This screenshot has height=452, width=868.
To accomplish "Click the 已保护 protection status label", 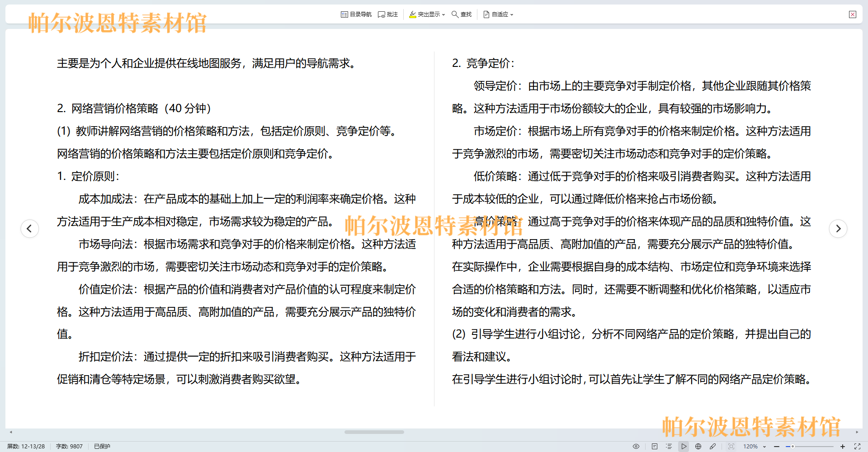I will coord(102,446).
